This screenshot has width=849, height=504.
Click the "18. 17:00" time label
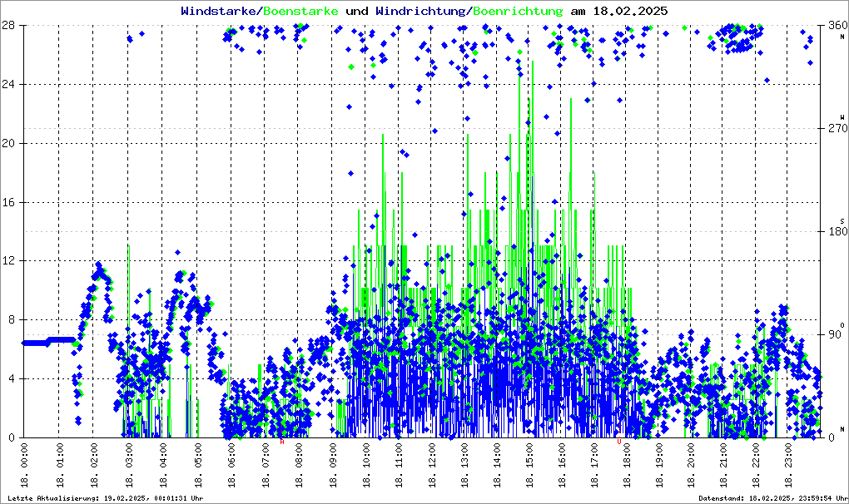(x=594, y=466)
